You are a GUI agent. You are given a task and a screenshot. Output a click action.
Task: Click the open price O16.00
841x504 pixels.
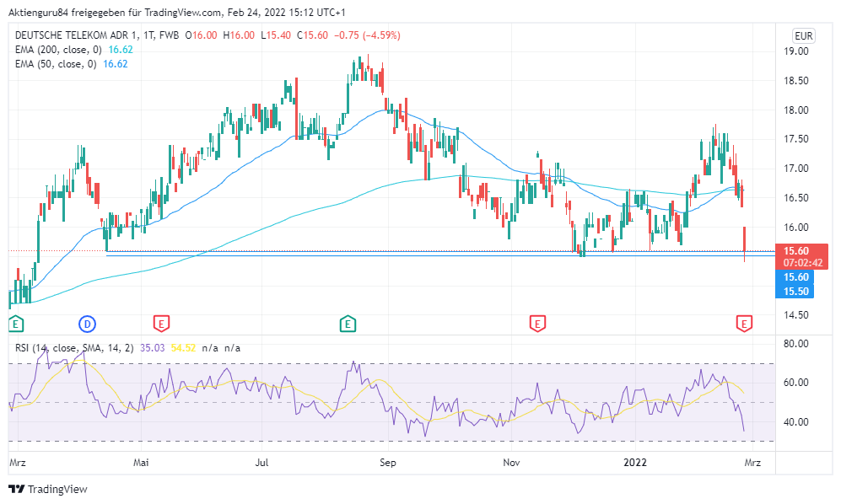tap(201, 35)
